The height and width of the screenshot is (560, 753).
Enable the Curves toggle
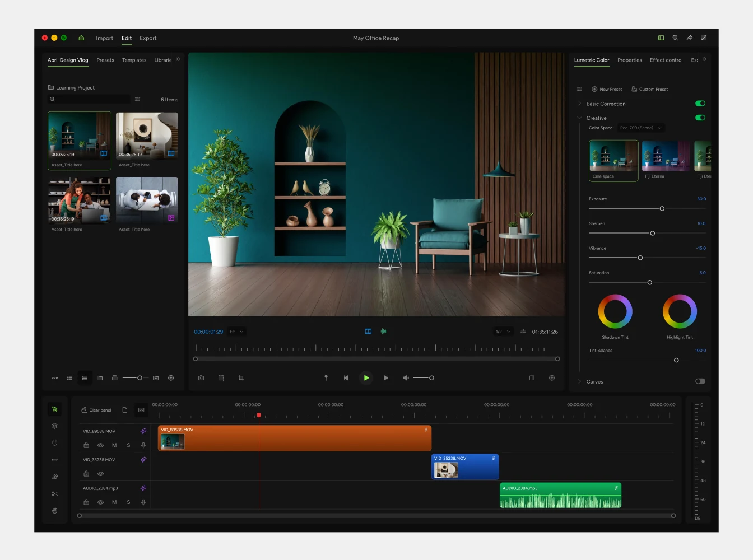700,381
